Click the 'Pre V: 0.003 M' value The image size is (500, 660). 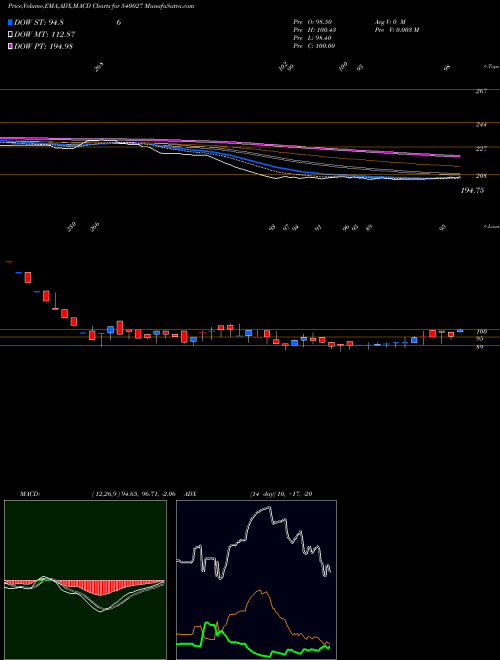396,30
